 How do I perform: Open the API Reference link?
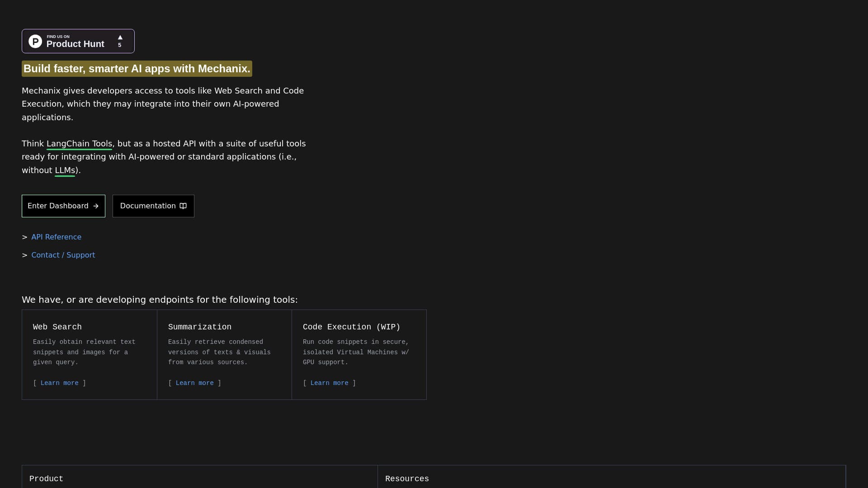pos(56,237)
